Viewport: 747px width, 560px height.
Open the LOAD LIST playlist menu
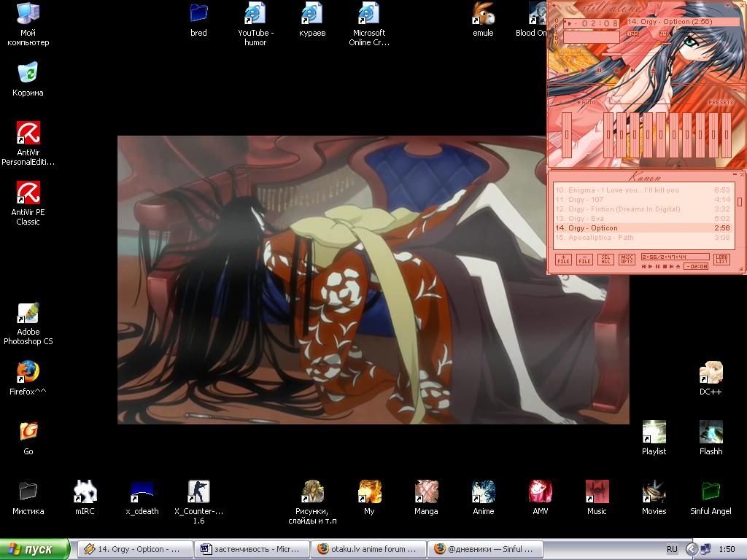pos(721,260)
